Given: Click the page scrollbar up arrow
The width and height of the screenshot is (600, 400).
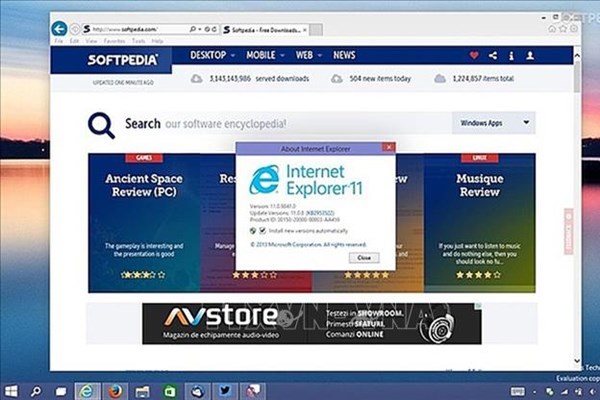Looking at the screenshot, I should click(x=577, y=56).
